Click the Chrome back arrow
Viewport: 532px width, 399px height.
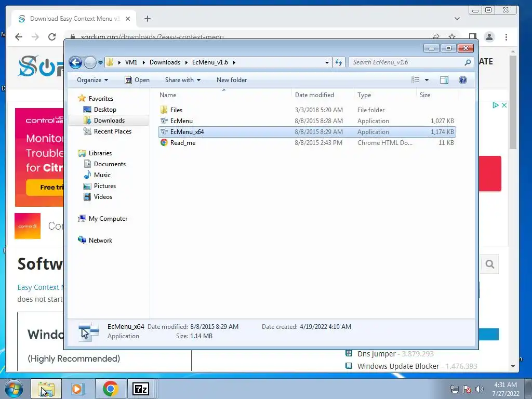click(x=19, y=37)
